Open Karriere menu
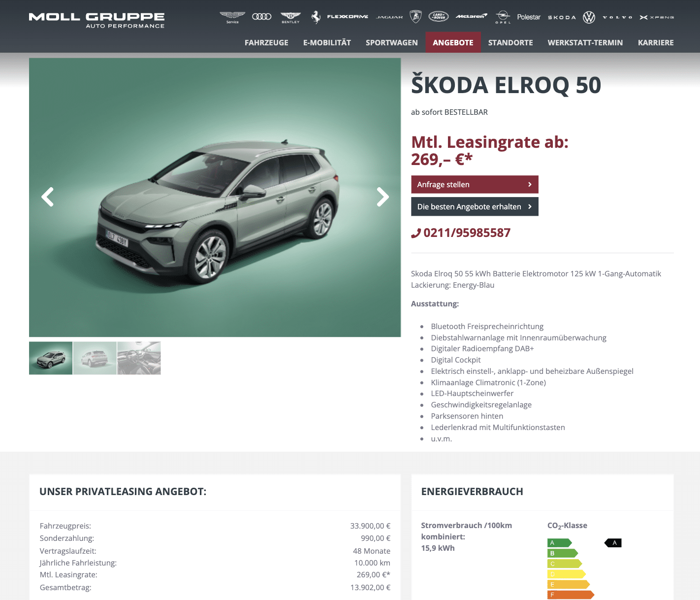 [656, 42]
